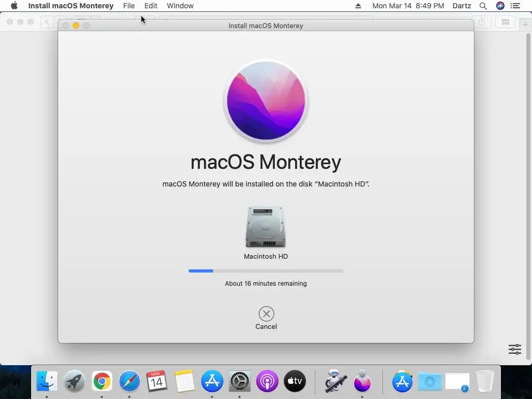
Task: Open the File menu
Action: (129, 6)
